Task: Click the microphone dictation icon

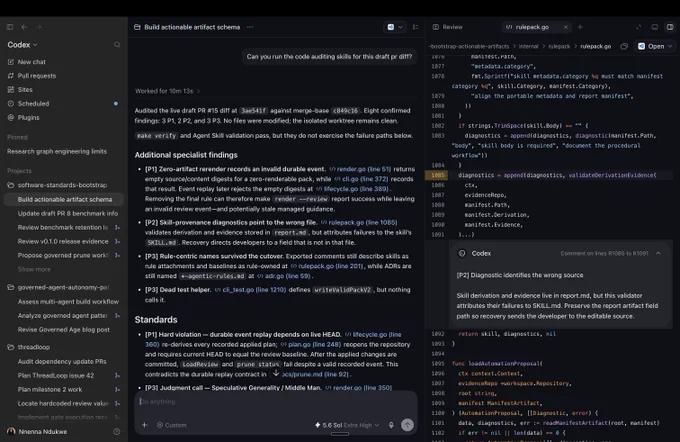Action: click(x=391, y=425)
